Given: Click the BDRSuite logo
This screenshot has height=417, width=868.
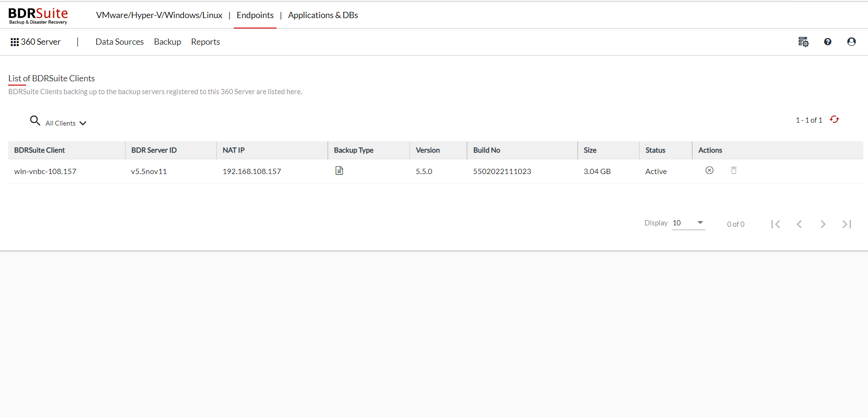Looking at the screenshot, I should (x=38, y=16).
